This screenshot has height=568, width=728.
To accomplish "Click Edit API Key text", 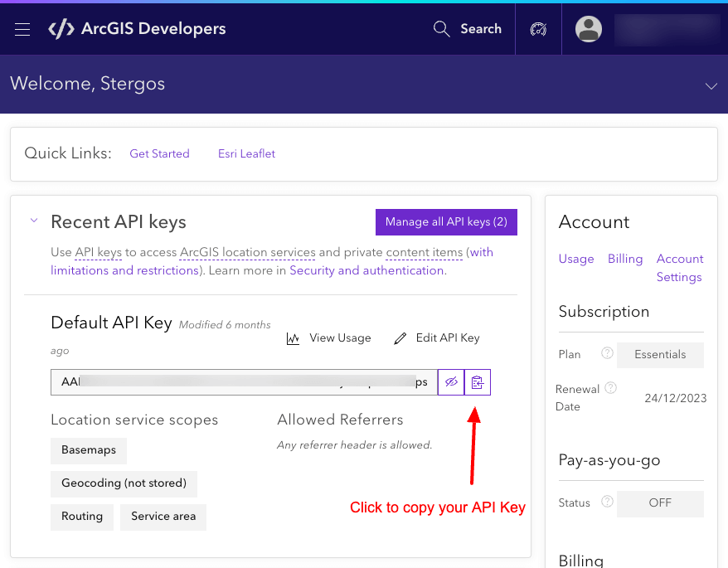I will [x=448, y=338].
